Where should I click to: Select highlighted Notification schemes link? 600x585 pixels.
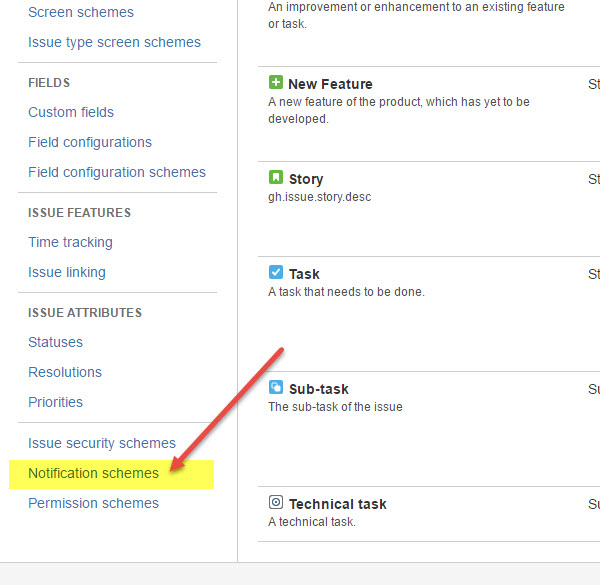point(93,473)
